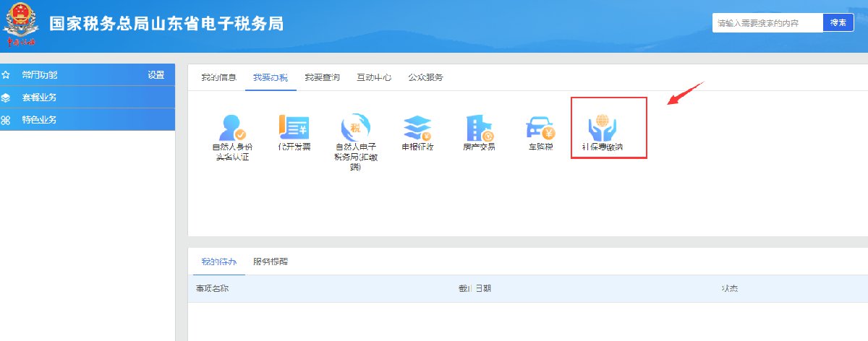Image resolution: width=868 pixels, height=341 pixels.
Task: Click the 事项名称 column header
Action: [x=213, y=289]
